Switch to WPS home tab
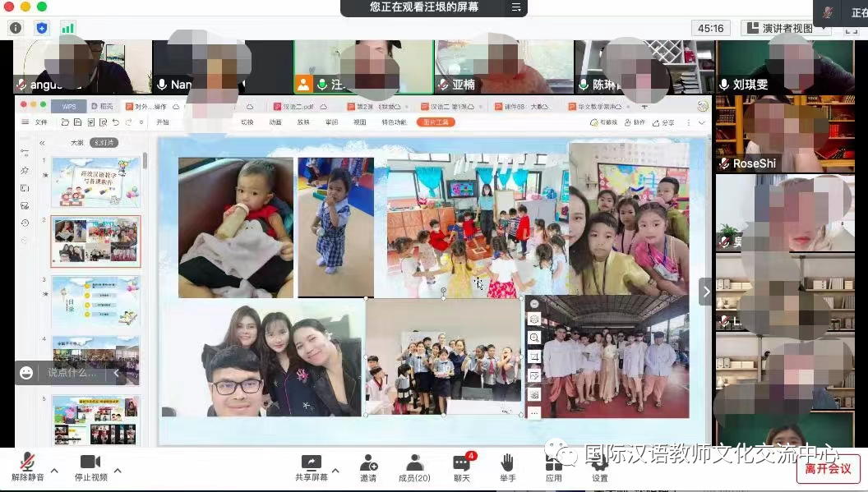Image resolution: width=868 pixels, height=492 pixels. [69, 106]
